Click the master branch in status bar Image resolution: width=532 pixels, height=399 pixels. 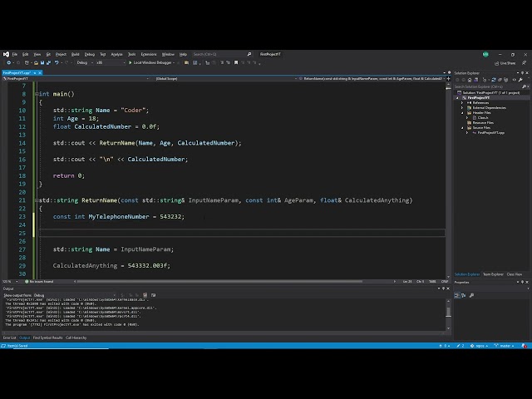(503, 346)
